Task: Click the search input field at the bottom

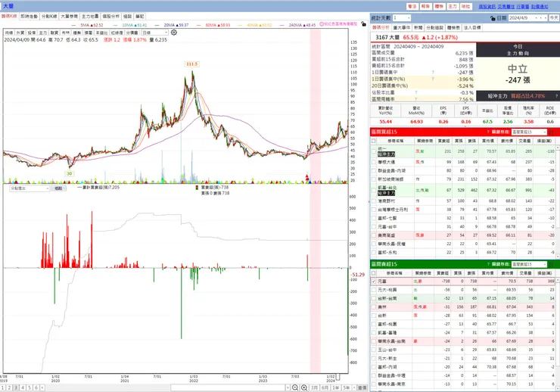Action: click(228, 387)
